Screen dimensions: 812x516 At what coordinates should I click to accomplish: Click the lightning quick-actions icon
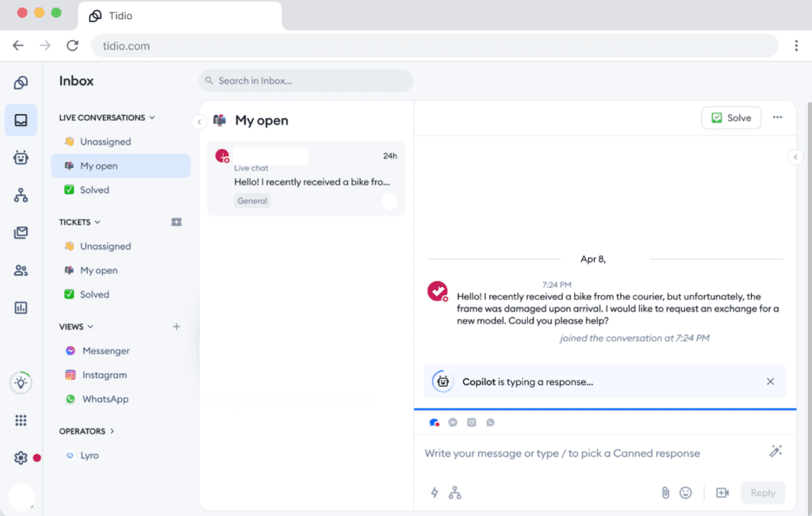tap(434, 492)
